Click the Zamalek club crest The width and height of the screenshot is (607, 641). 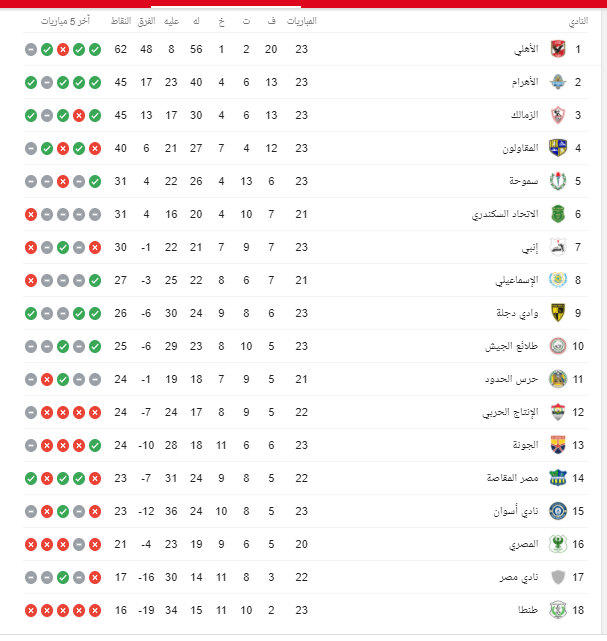(x=558, y=115)
